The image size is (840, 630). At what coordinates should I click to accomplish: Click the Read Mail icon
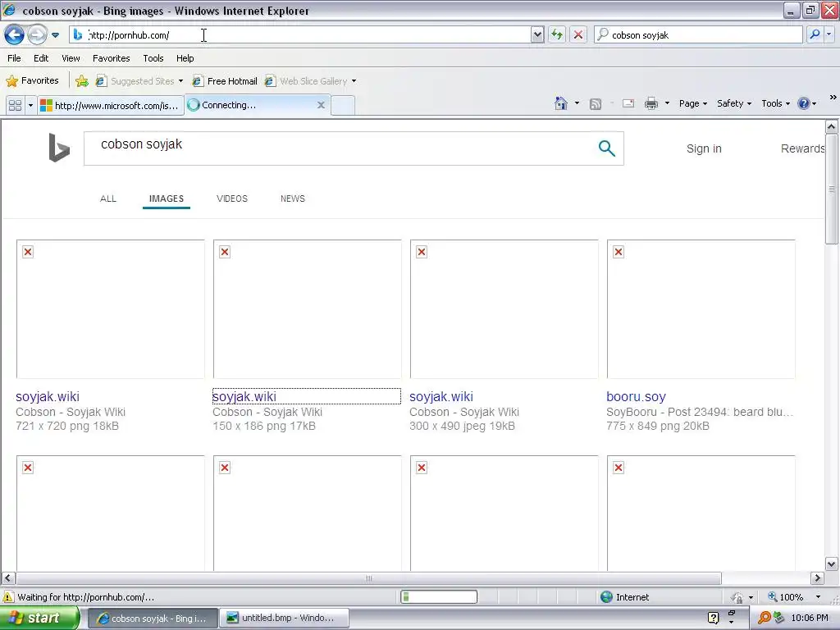click(x=628, y=103)
